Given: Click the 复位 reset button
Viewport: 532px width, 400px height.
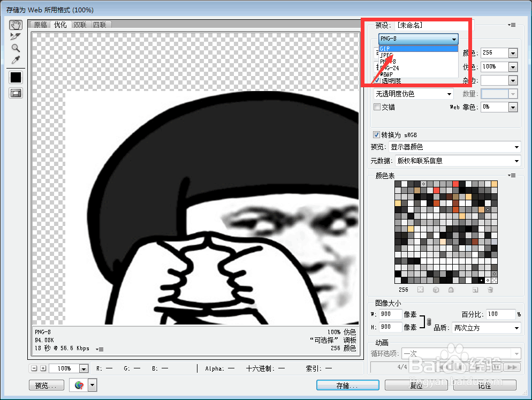Looking at the screenshot, I should pyautogui.click(x=416, y=386).
